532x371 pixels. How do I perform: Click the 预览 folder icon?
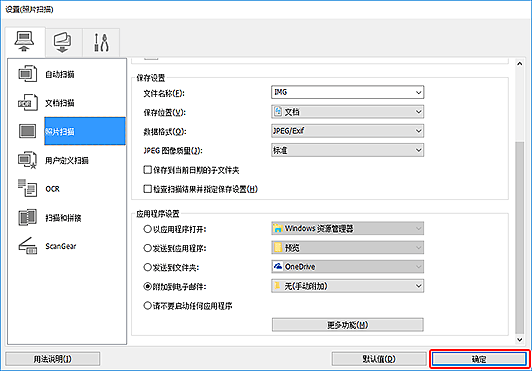click(x=278, y=247)
